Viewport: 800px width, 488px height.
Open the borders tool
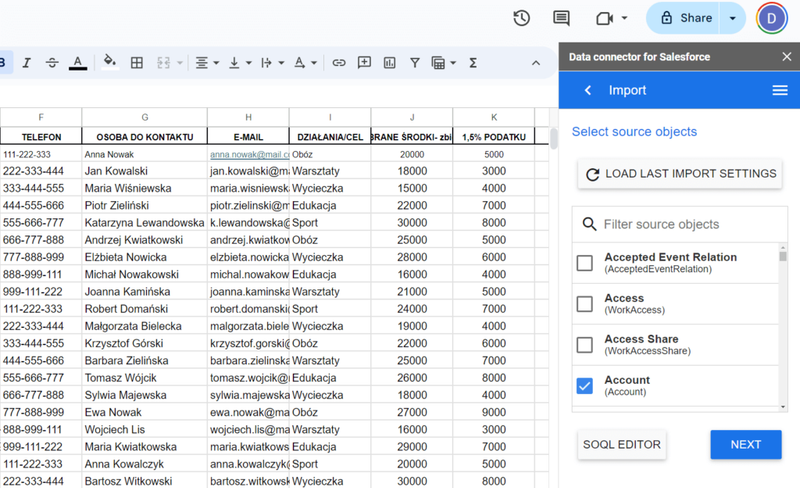pos(137,63)
